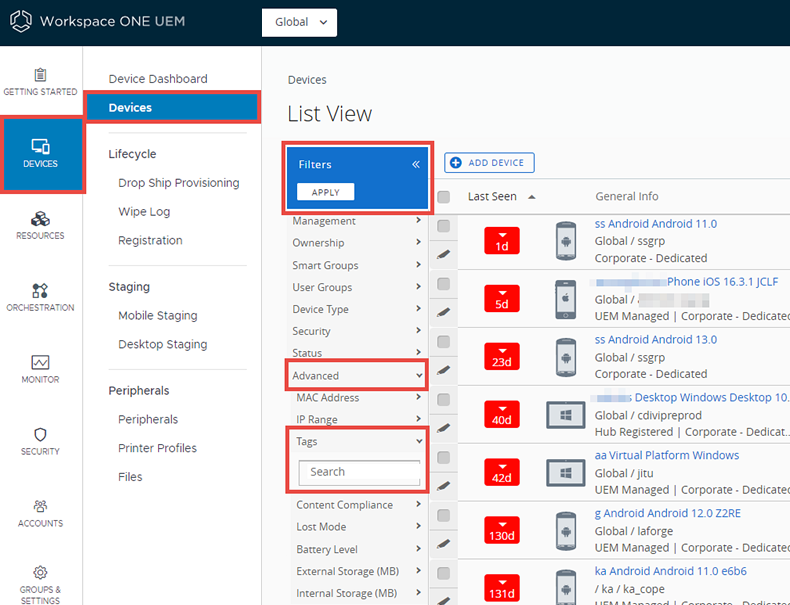Open the Getting Started clipboard icon
The image size is (790, 605).
point(40,75)
